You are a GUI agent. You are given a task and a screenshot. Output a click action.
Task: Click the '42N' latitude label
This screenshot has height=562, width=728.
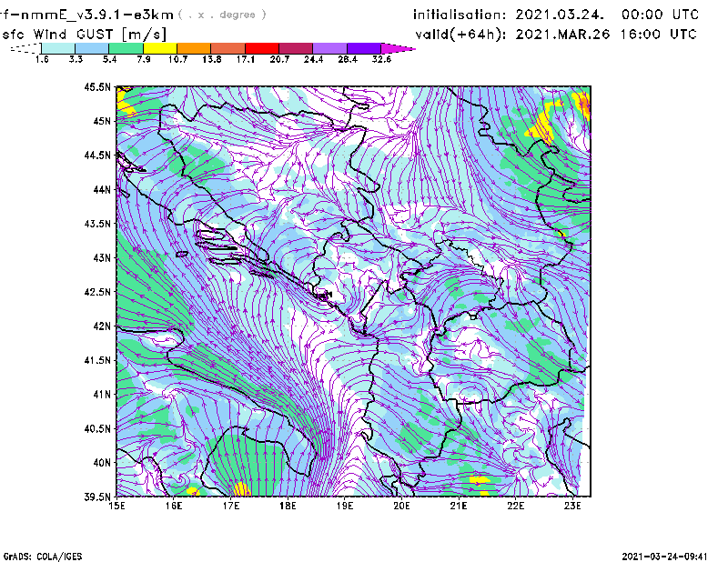click(102, 326)
